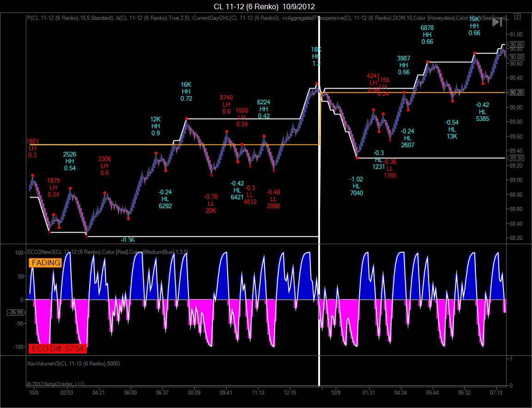Image resolution: width=532 pixels, height=408 pixels.
Task: Click the -0.54 HL 13K swing label
Action: point(452,129)
